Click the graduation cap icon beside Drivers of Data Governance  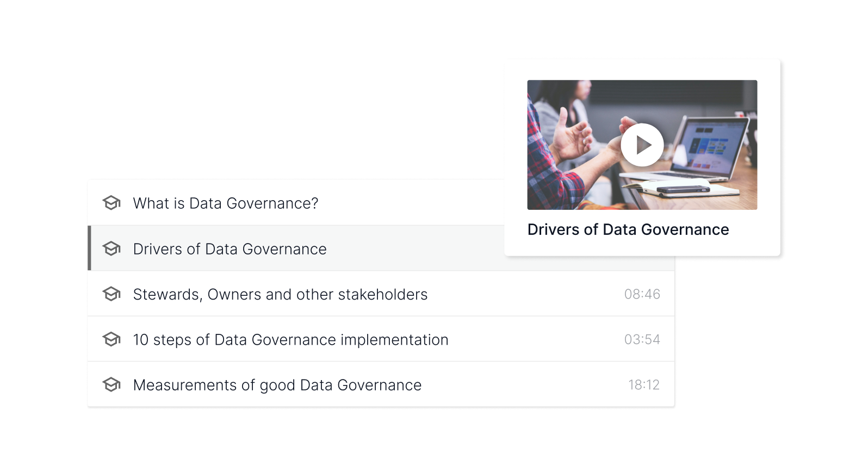(x=111, y=249)
